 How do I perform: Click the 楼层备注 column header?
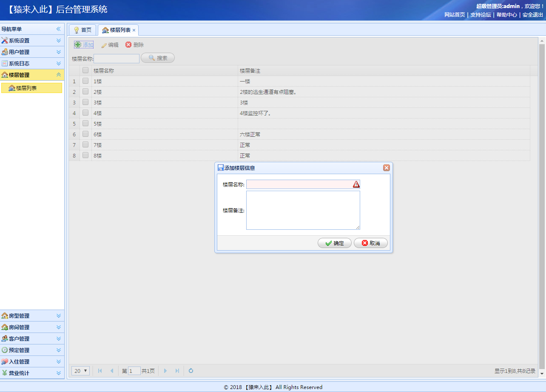coord(384,71)
